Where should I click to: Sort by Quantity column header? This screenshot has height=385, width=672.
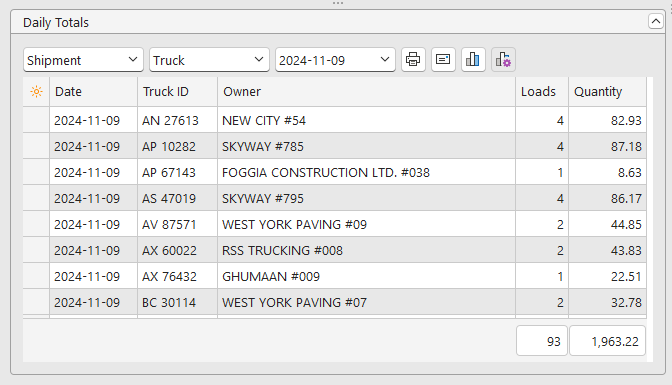(607, 92)
